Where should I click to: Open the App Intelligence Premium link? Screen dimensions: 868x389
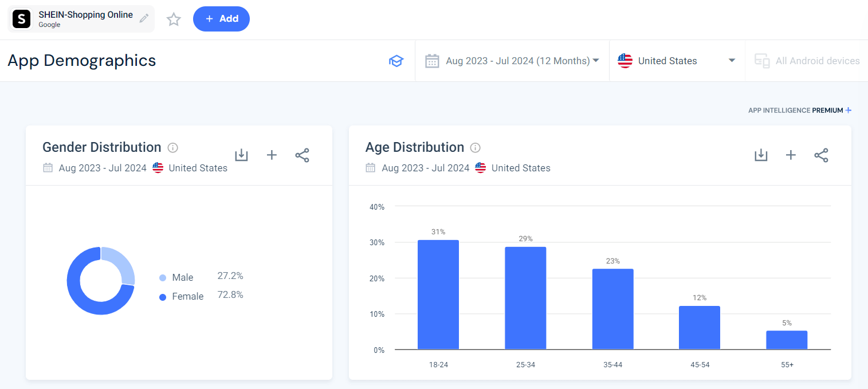click(800, 110)
